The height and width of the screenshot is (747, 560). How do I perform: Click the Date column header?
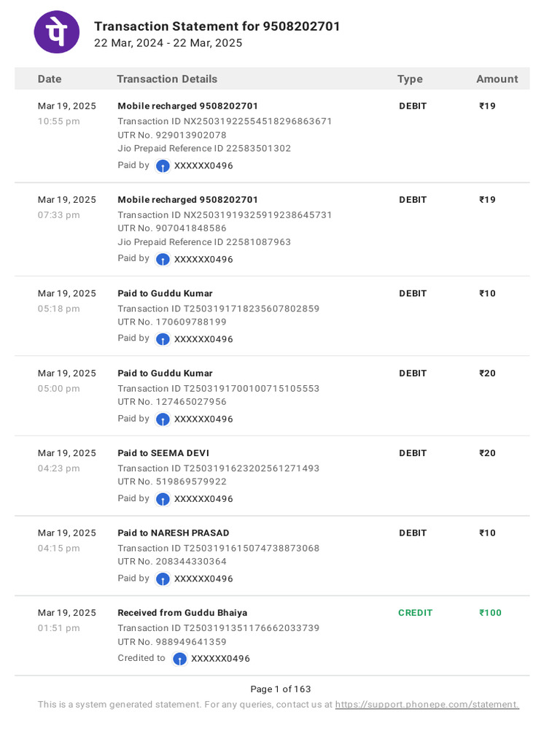coord(50,79)
